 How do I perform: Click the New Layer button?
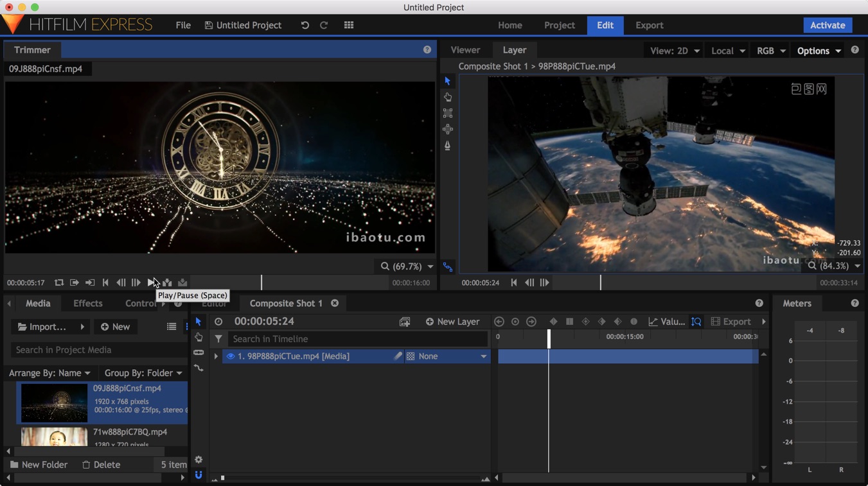[452, 322]
